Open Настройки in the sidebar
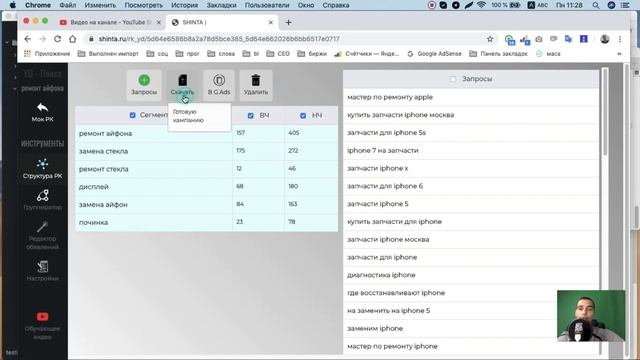Viewport: 640px width, 360px height. 42,271
